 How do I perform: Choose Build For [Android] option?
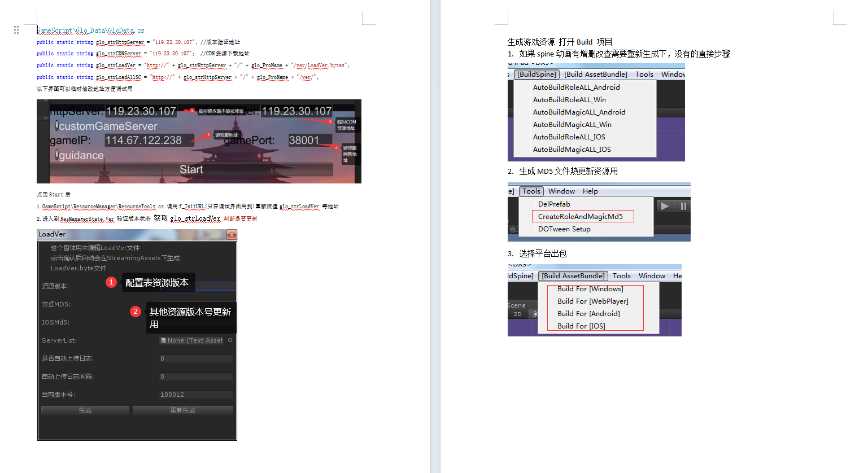tap(588, 314)
